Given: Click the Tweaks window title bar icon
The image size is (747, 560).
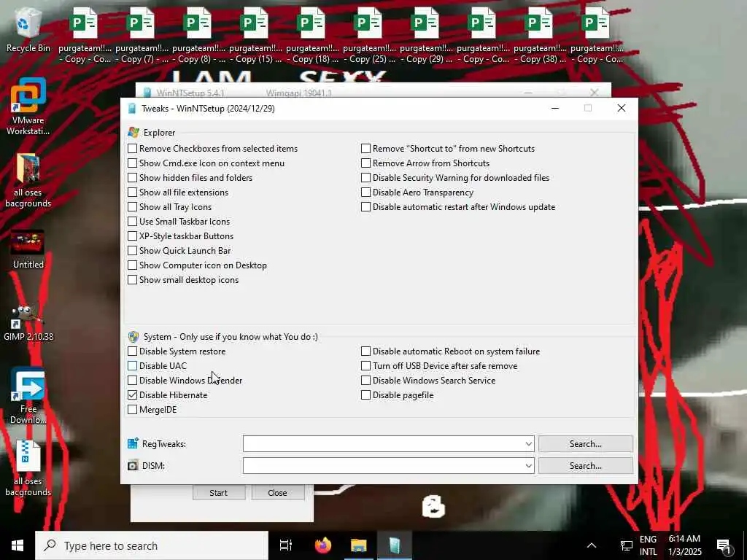Looking at the screenshot, I should pyautogui.click(x=132, y=109).
